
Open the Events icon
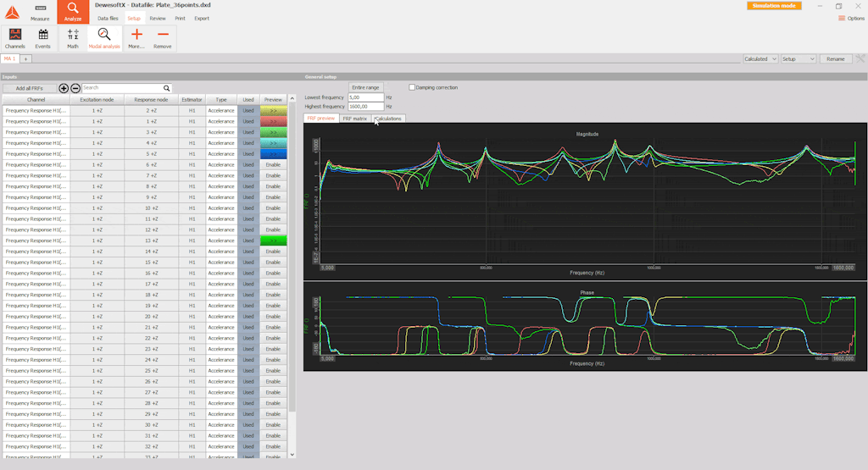[x=42, y=38]
